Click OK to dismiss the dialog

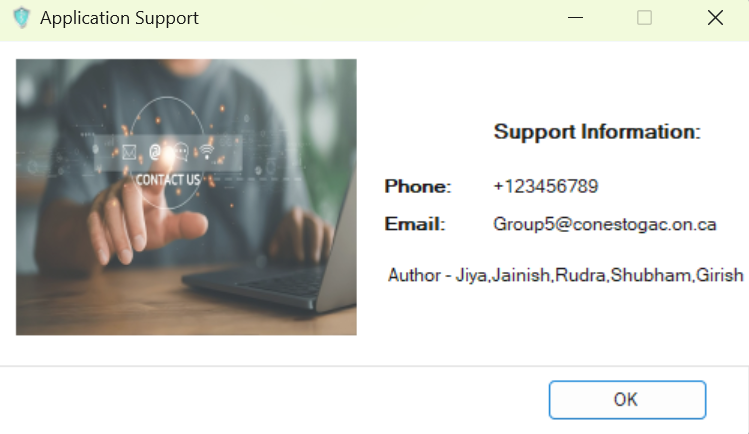click(x=627, y=400)
